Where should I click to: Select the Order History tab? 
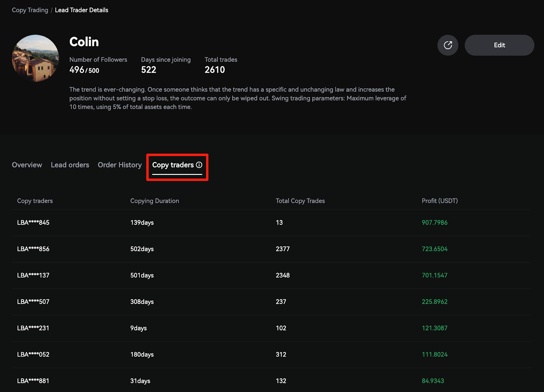[x=120, y=165]
